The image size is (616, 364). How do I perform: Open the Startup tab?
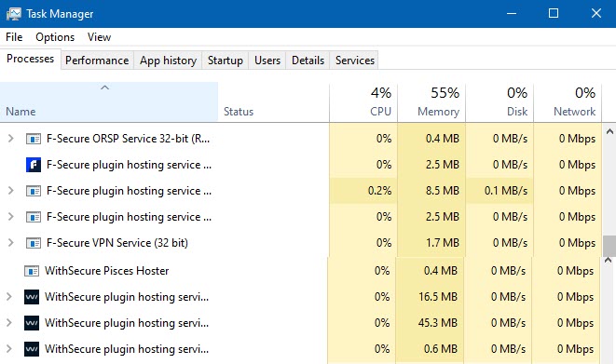pos(226,61)
